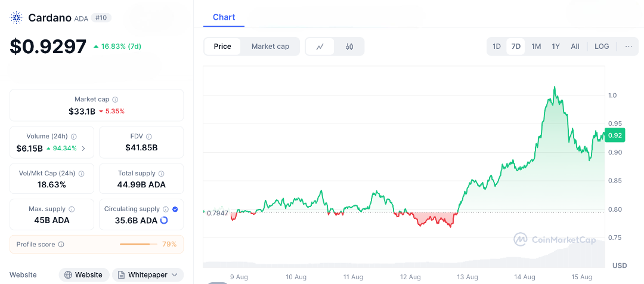The height and width of the screenshot is (284, 644).
Task: Select the 1Y time range
Action: click(x=556, y=47)
